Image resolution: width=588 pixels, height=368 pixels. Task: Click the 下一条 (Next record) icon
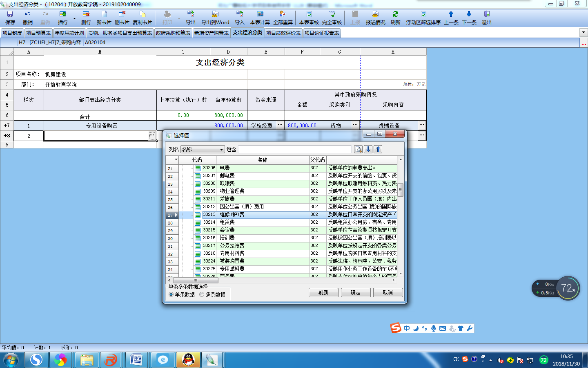469,18
